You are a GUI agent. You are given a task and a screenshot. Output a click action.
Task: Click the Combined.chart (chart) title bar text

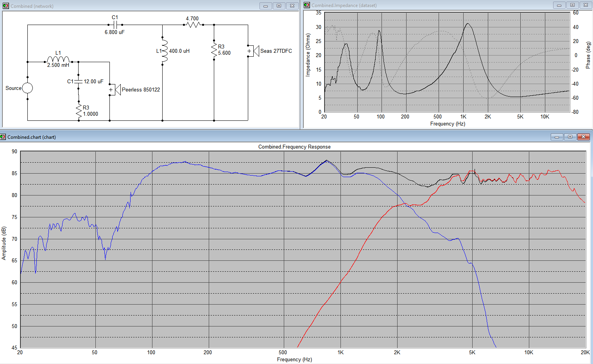point(32,137)
